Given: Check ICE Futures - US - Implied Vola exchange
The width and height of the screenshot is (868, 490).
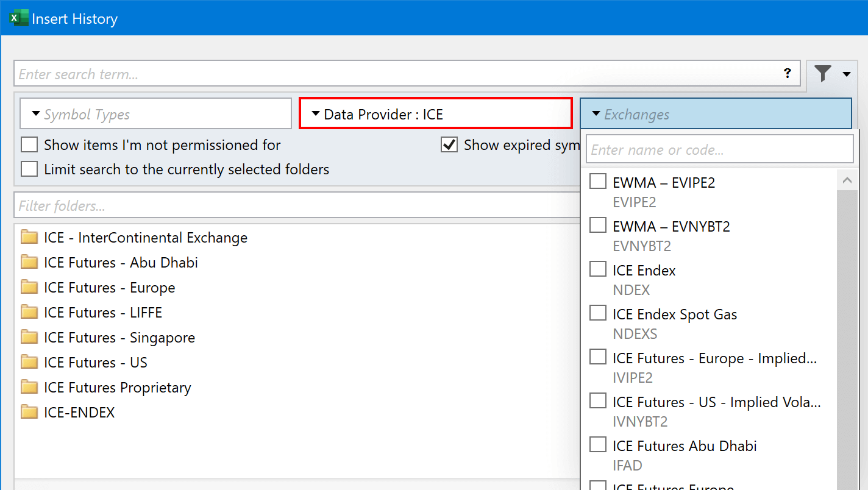Looking at the screenshot, I should [598, 400].
